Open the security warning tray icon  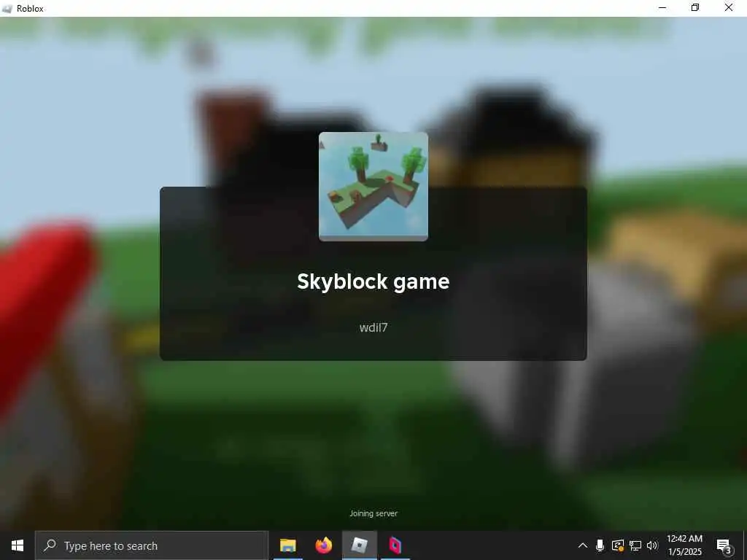pyautogui.click(x=618, y=545)
